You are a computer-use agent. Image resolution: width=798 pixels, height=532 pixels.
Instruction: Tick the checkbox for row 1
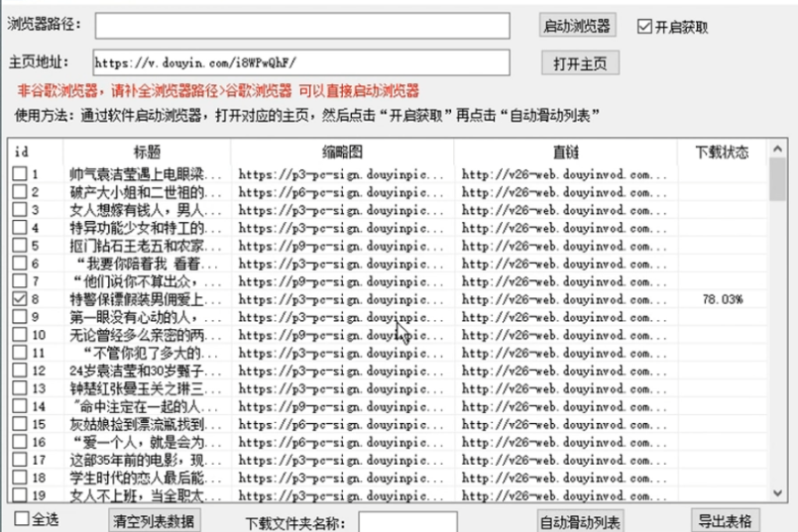pos(20,175)
